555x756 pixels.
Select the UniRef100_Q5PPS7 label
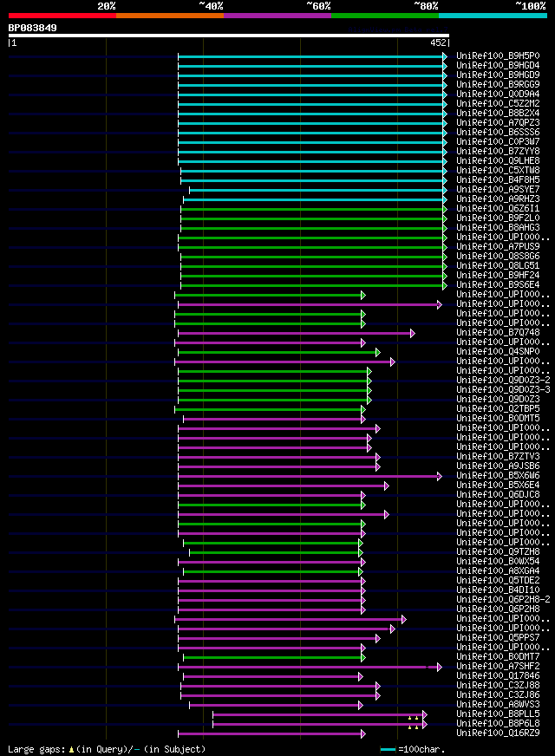tap(498, 638)
